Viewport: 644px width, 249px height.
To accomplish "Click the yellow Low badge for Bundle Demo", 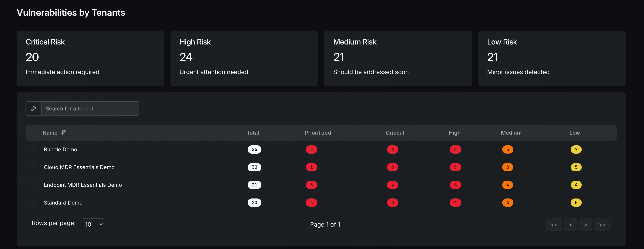I will tap(576, 149).
